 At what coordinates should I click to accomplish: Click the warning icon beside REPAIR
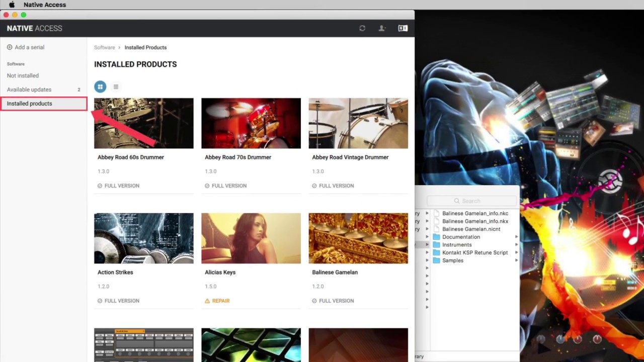[x=207, y=301]
